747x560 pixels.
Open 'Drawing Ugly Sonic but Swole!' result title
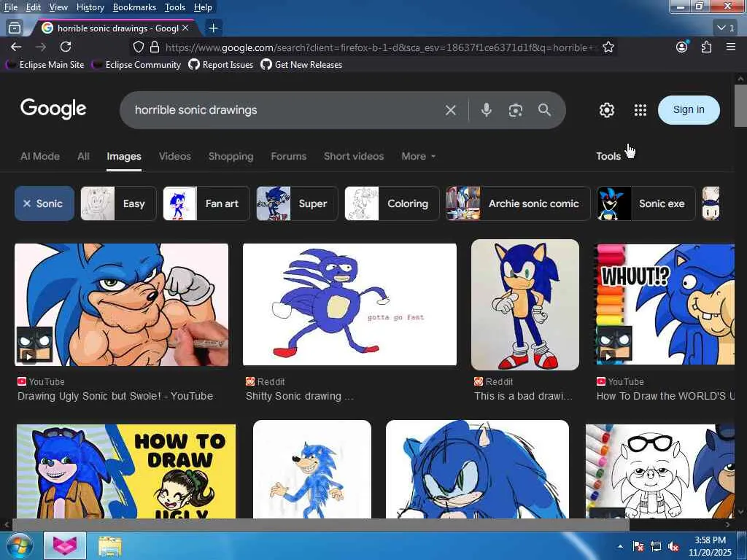coord(115,396)
